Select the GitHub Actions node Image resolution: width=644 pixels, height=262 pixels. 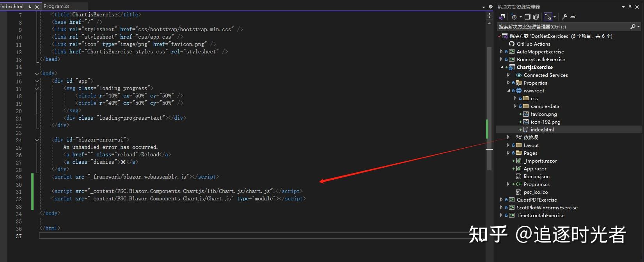click(533, 44)
